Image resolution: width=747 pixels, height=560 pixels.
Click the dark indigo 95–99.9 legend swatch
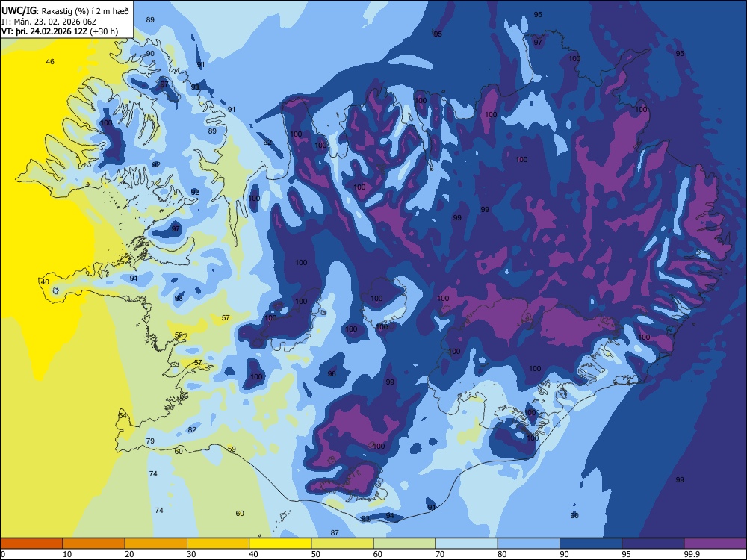click(653, 544)
